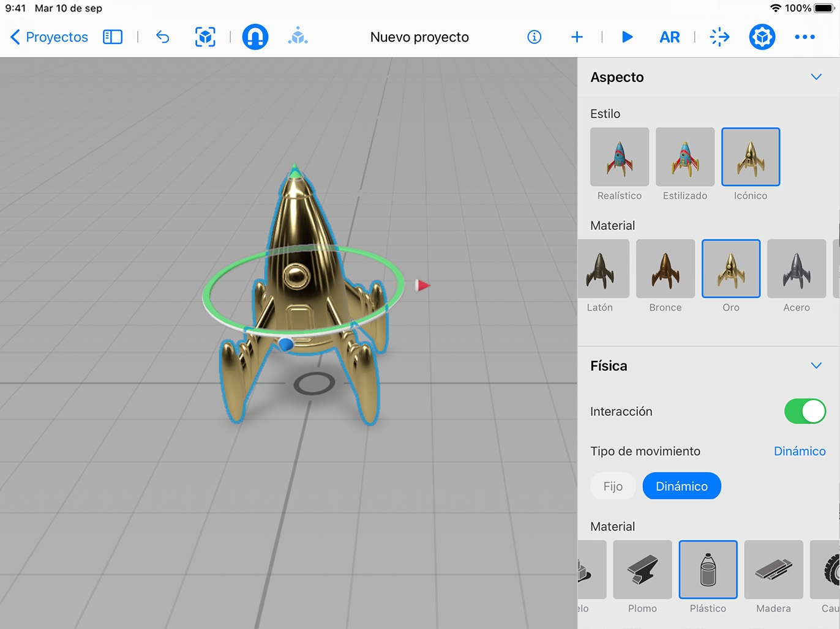
Task: Select the Fijo movement option
Action: click(x=613, y=486)
